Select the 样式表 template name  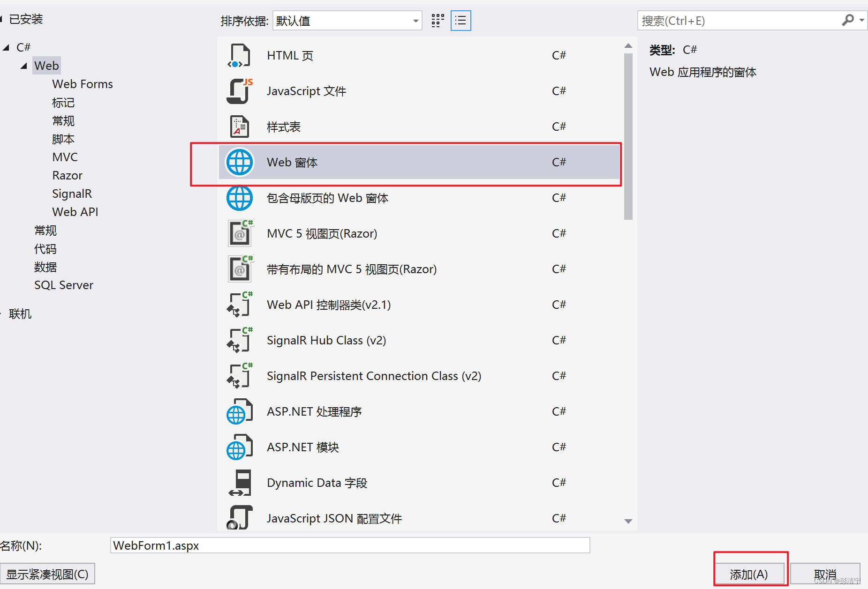click(x=284, y=127)
